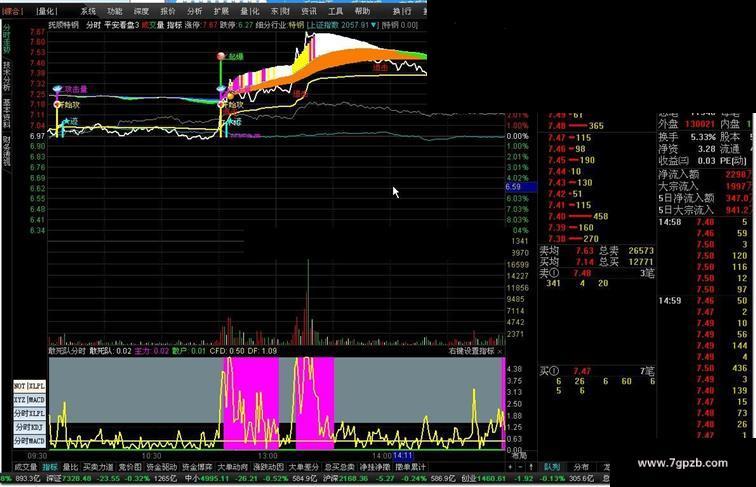Select the 分时KDJ indicator button
Image resolution: width=756 pixels, height=487 pixels.
pyautogui.click(x=29, y=427)
